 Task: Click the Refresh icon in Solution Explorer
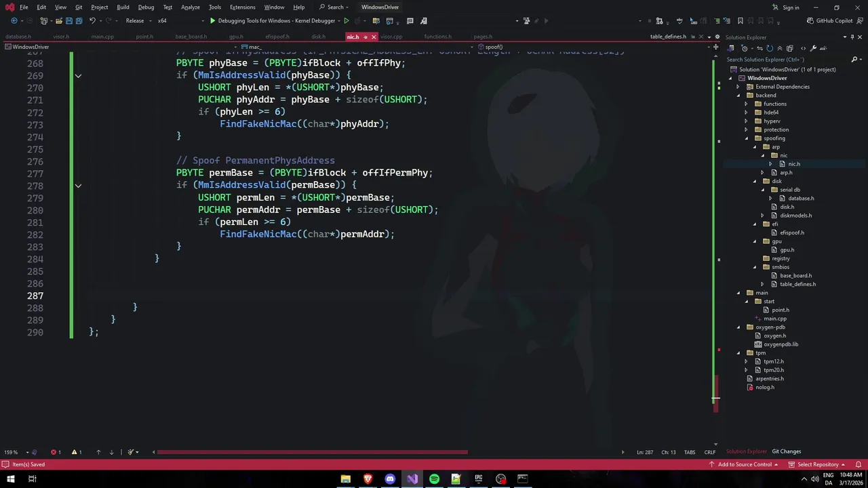click(770, 48)
